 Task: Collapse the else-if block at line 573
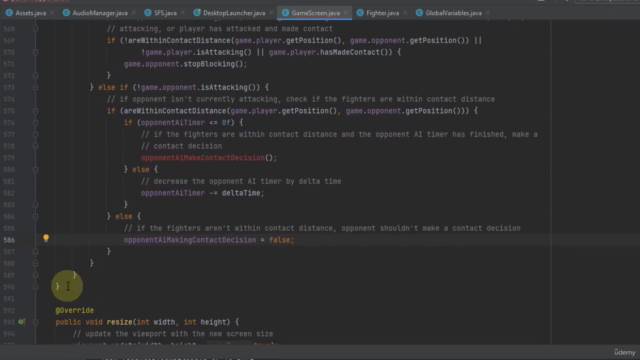36,87
